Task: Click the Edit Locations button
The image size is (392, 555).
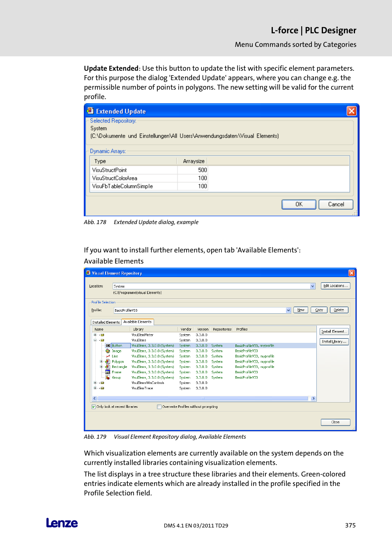Action: pos(335,286)
